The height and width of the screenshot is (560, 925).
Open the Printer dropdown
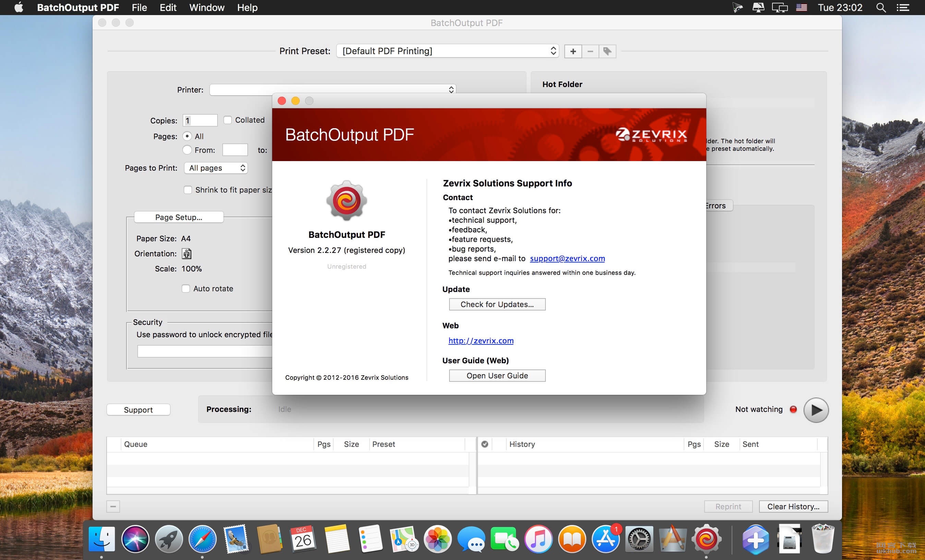pyautogui.click(x=333, y=89)
